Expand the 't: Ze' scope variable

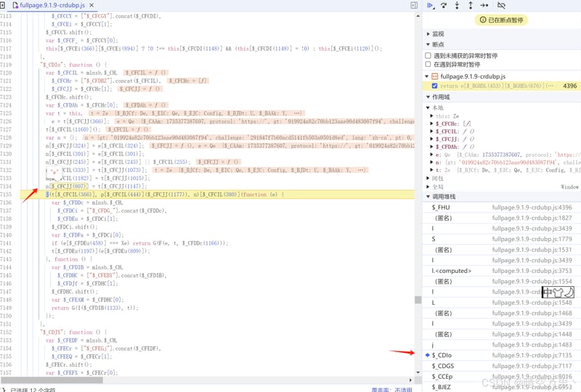click(x=431, y=170)
